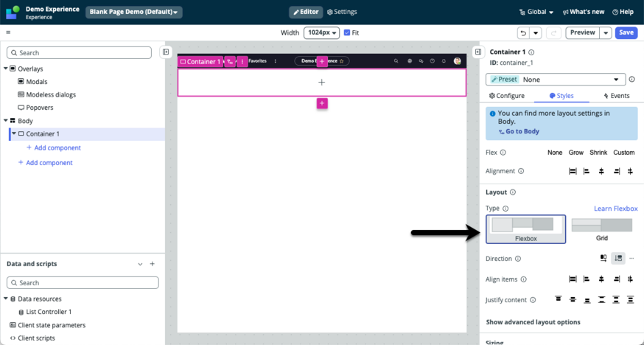Set Justify content to the first start option
Image resolution: width=644 pixels, height=345 pixels.
point(559,299)
